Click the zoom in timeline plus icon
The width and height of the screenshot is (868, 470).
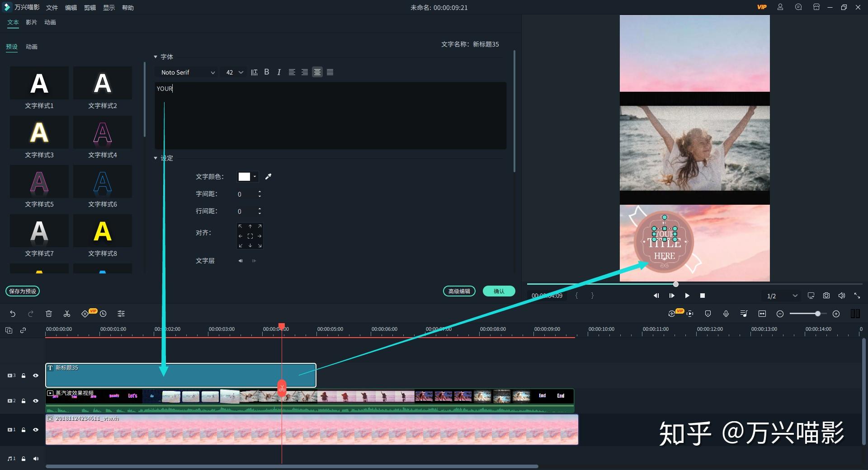pyautogui.click(x=836, y=314)
